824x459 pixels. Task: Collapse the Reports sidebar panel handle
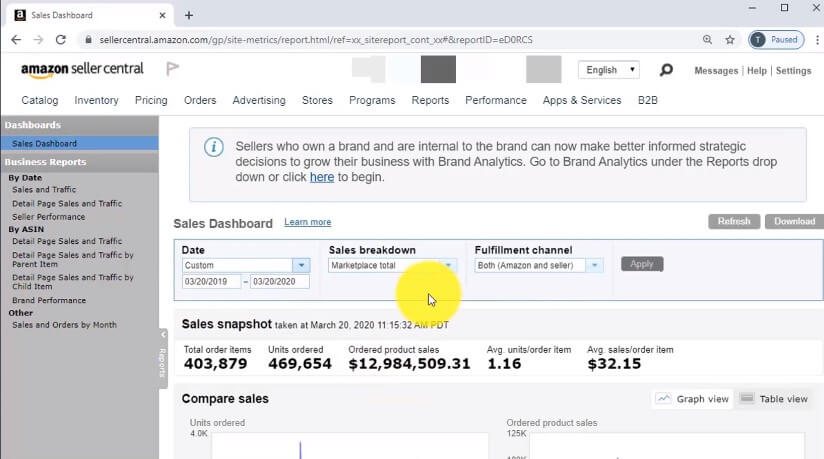pos(163,358)
